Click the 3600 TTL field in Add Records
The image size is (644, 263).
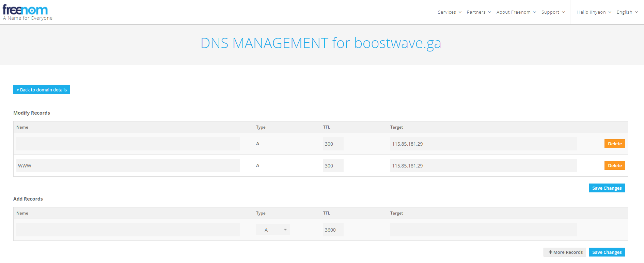[x=333, y=230]
